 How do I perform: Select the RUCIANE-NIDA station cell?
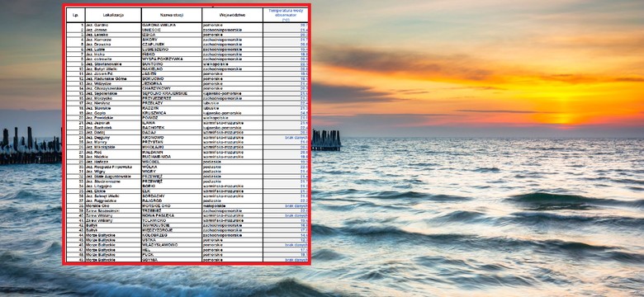pyautogui.click(x=172, y=157)
